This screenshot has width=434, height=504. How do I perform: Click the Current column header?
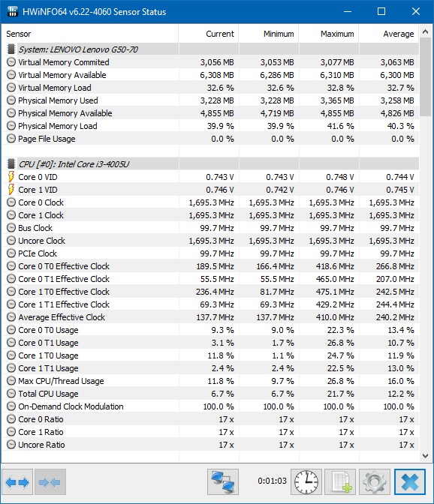pos(209,34)
